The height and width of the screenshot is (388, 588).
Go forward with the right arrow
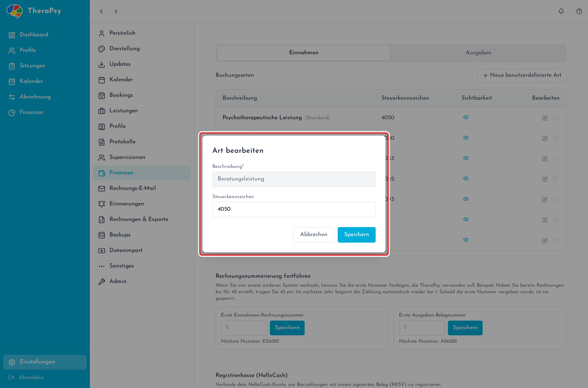tap(116, 11)
